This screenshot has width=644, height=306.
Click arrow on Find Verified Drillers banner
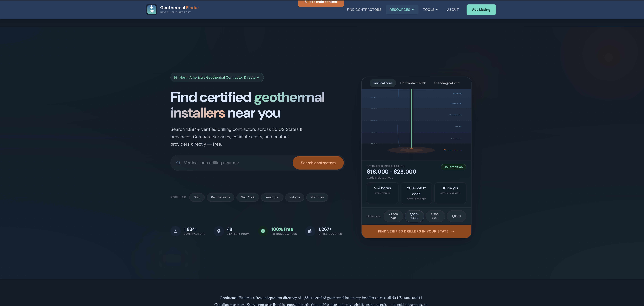(x=453, y=231)
